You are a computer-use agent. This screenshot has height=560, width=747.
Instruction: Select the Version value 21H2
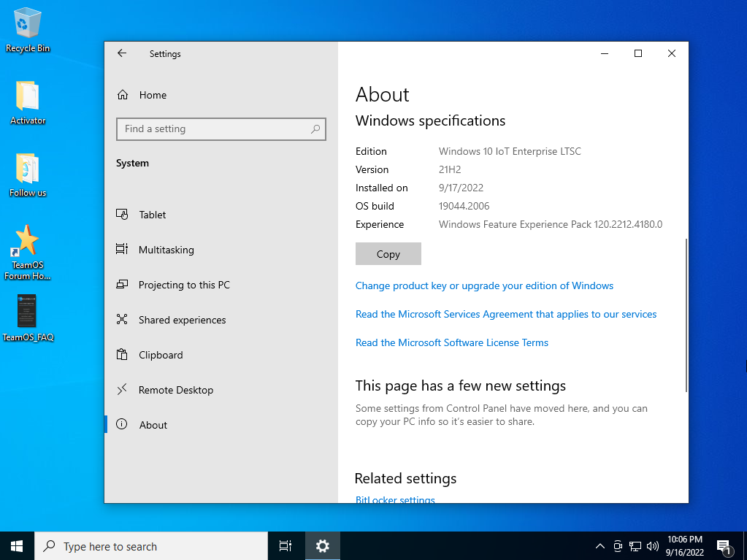tap(450, 169)
